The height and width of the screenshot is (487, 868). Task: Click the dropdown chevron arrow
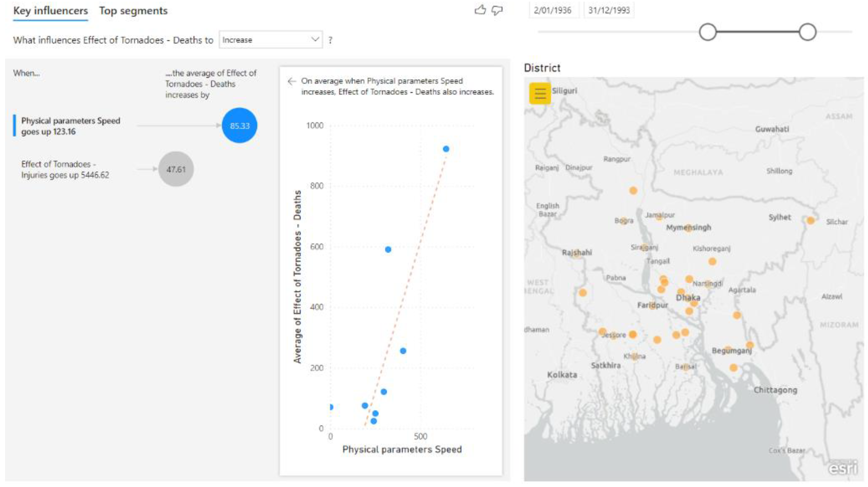315,40
